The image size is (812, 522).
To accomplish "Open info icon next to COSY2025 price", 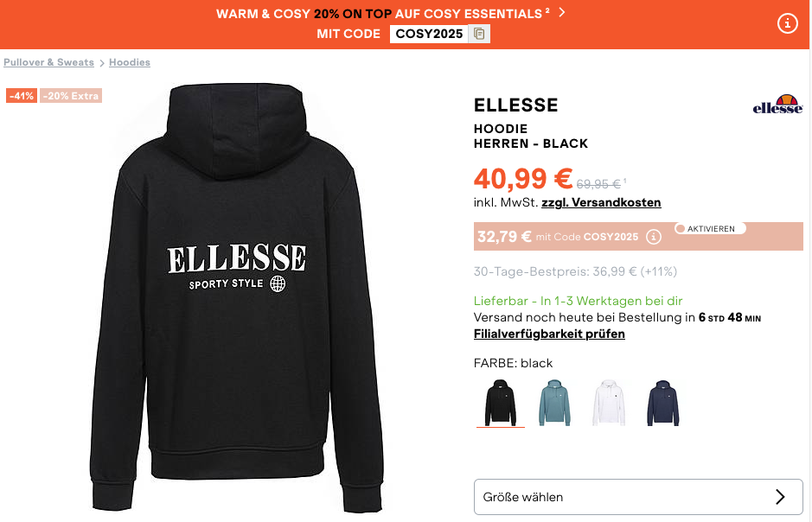I will (x=654, y=237).
